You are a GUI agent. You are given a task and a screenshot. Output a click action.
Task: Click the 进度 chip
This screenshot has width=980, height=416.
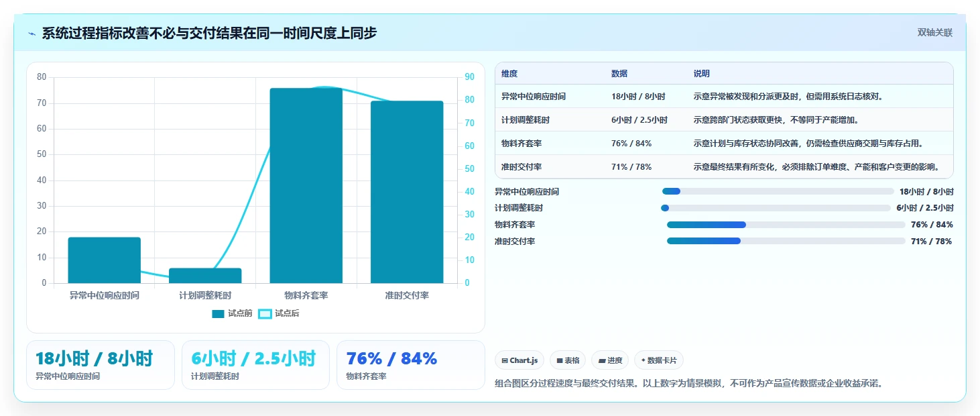610,360
